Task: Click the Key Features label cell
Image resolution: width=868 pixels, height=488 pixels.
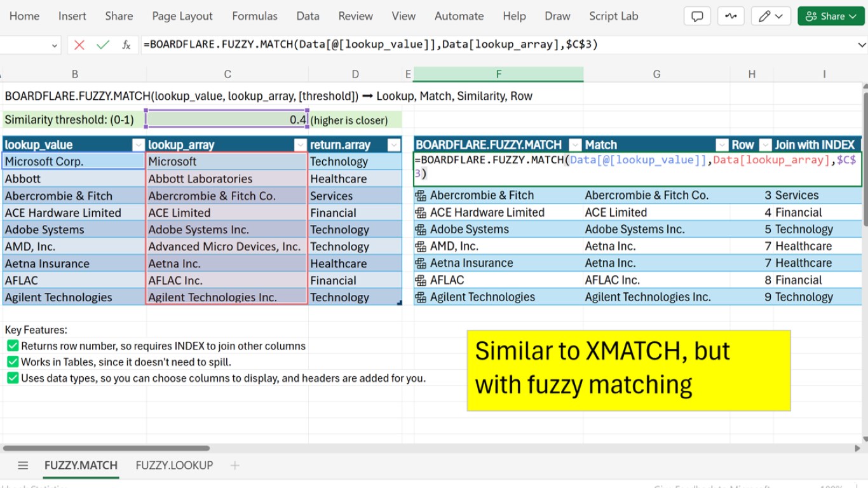Action: pos(36,330)
